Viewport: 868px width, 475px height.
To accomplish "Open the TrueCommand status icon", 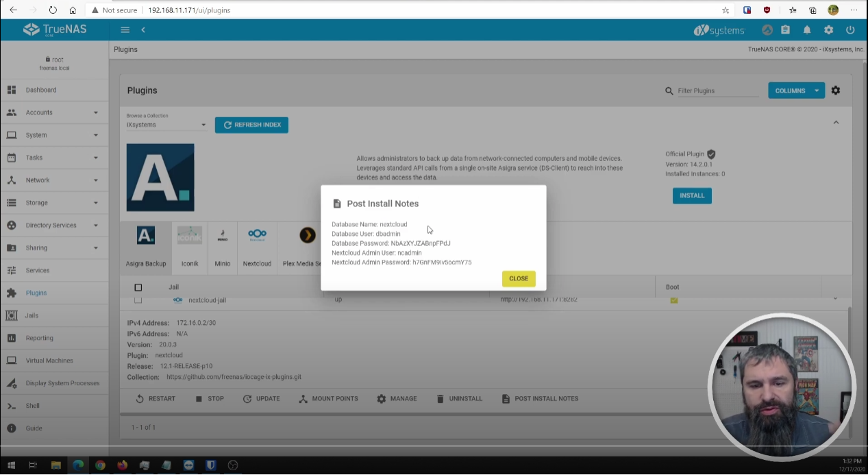I will (767, 30).
